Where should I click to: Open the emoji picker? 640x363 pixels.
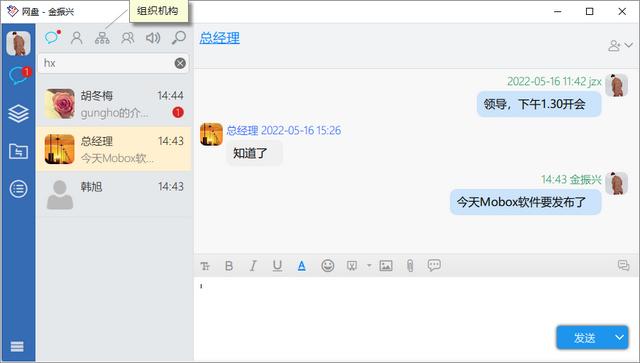pyautogui.click(x=328, y=266)
